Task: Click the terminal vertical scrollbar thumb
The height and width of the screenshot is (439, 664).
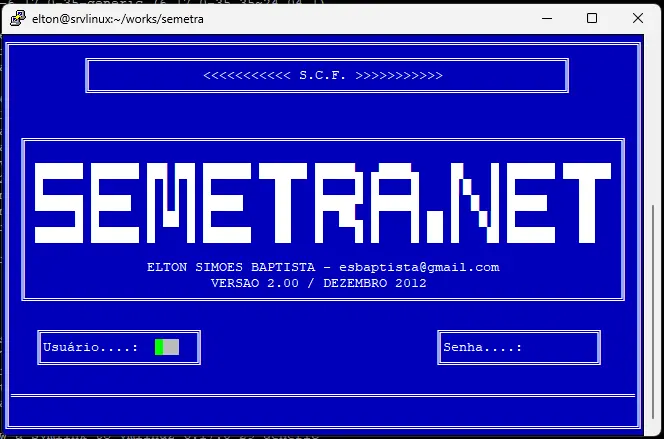Action: coord(653,311)
